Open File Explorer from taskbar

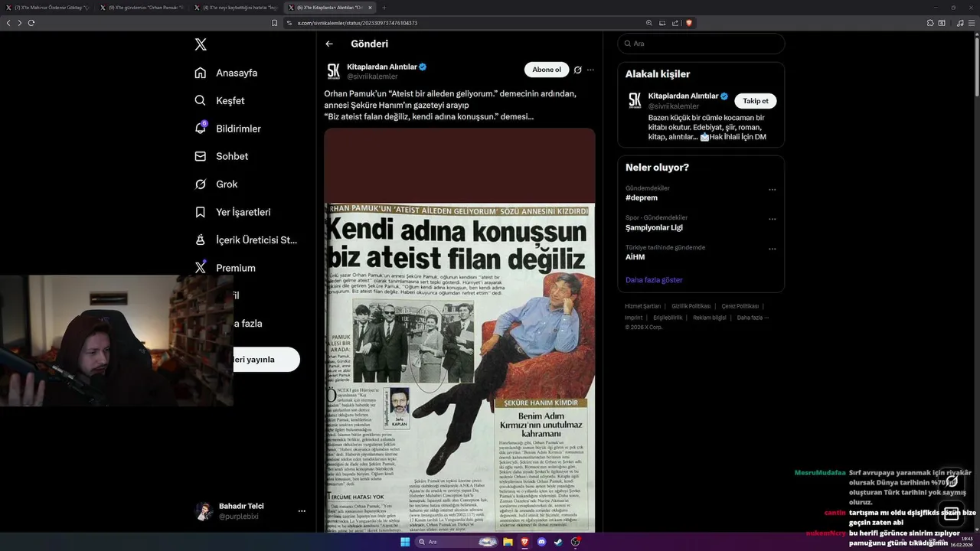click(x=508, y=542)
